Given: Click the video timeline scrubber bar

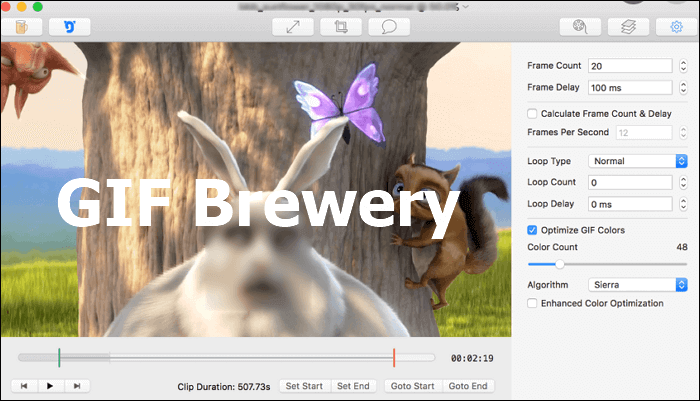Looking at the screenshot, I should point(226,357).
